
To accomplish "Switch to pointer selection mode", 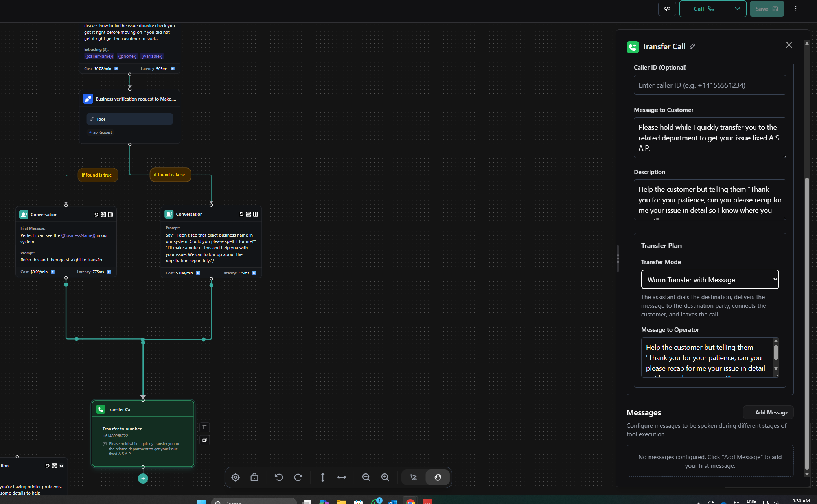I will (x=414, y=477).
